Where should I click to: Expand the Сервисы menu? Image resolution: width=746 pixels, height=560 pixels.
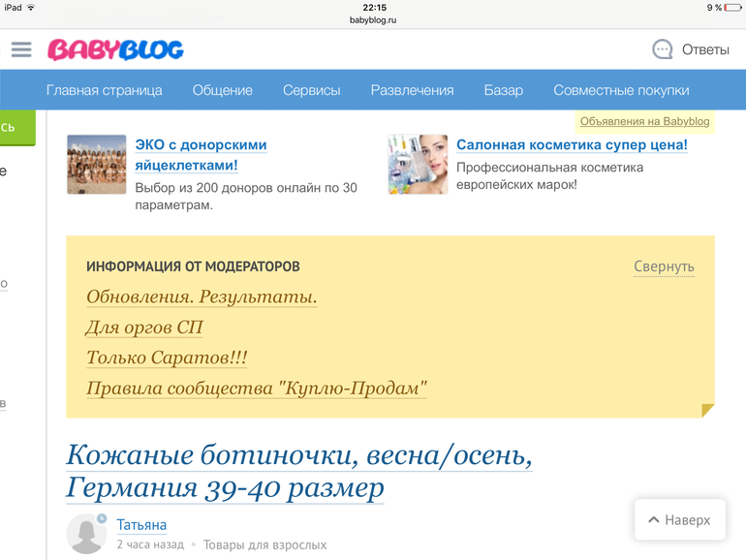click(311, 90)
